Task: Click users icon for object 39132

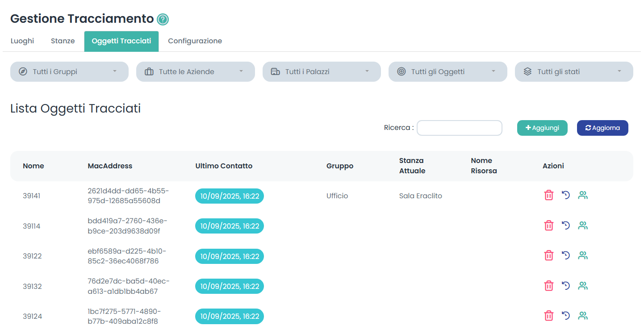Action: point(583,286)
